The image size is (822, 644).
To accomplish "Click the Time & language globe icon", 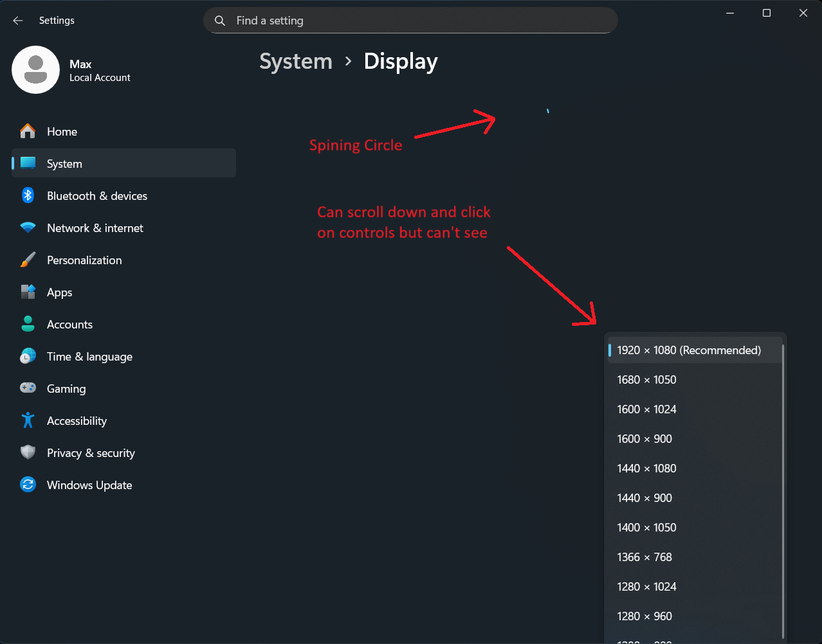I will [x=28, y=356].
